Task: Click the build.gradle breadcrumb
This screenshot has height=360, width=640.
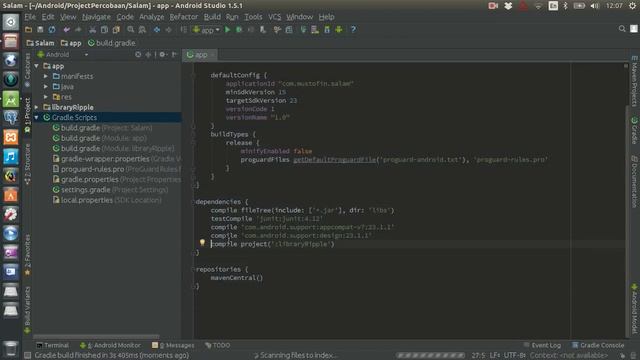Action: coord(111,43)
